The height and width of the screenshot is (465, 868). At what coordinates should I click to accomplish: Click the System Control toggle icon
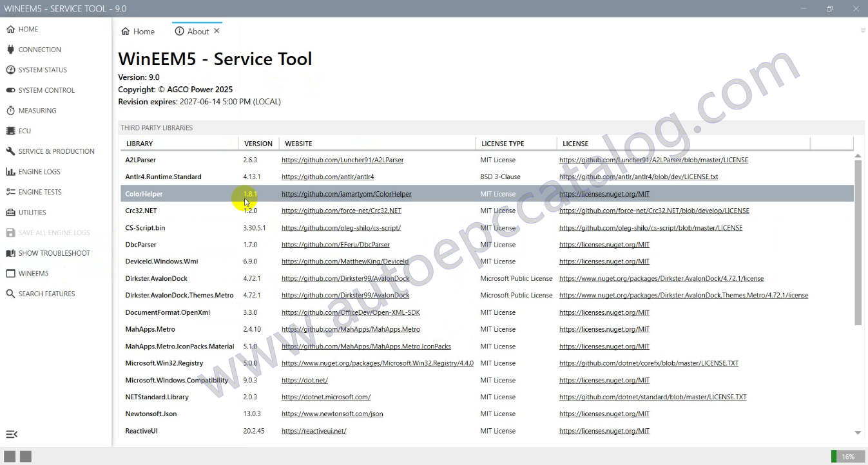pyautogui.click(x=10, y=90)
